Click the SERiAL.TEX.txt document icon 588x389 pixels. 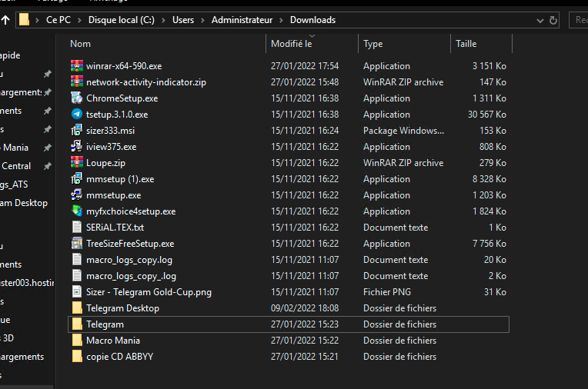pos(77,227)
